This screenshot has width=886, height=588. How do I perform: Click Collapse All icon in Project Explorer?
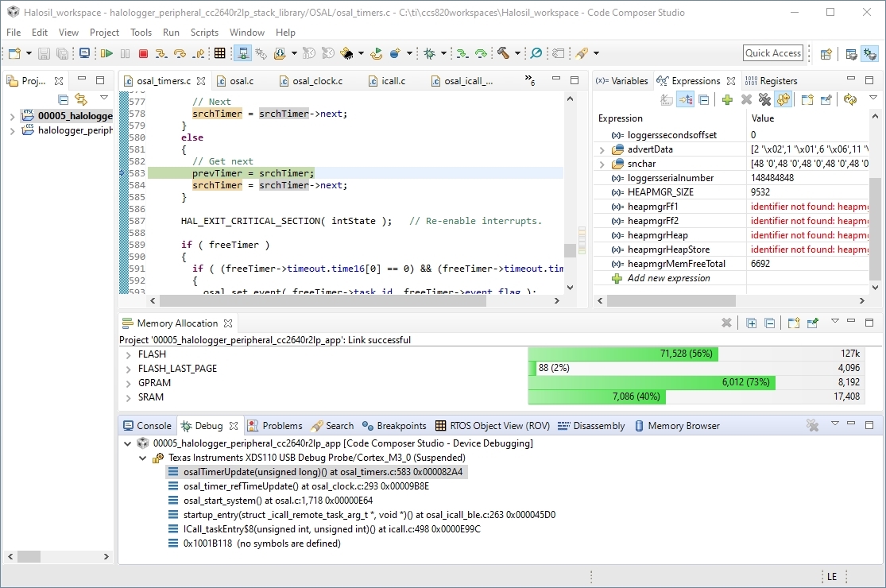(x=64, y=100)
